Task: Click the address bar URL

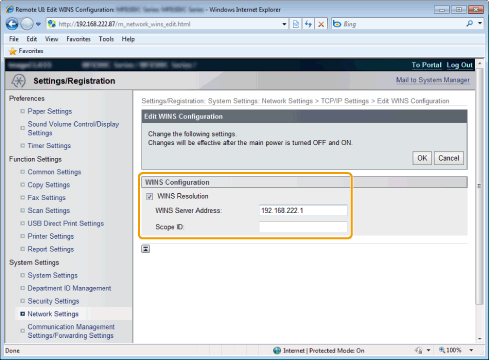Action: pyautogui.click(x=124, y=24)
